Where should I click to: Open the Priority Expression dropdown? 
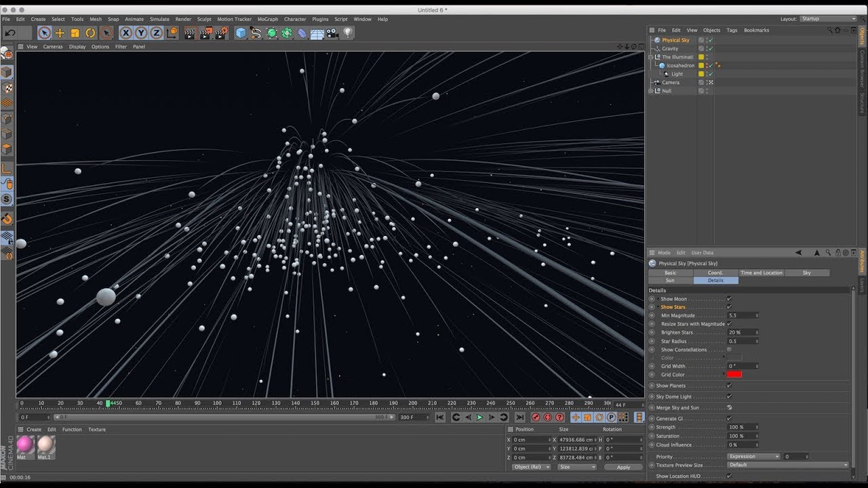pos(754,457)
